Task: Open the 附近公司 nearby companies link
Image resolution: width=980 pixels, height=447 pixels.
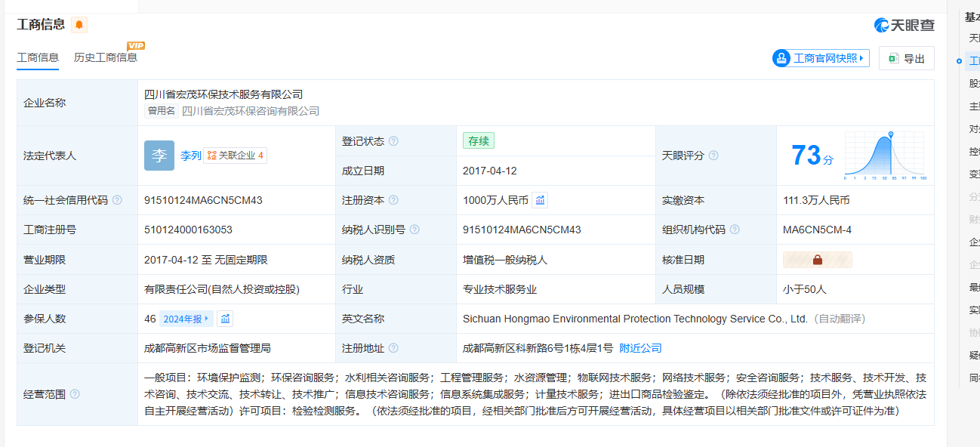Action: point(640,348)
